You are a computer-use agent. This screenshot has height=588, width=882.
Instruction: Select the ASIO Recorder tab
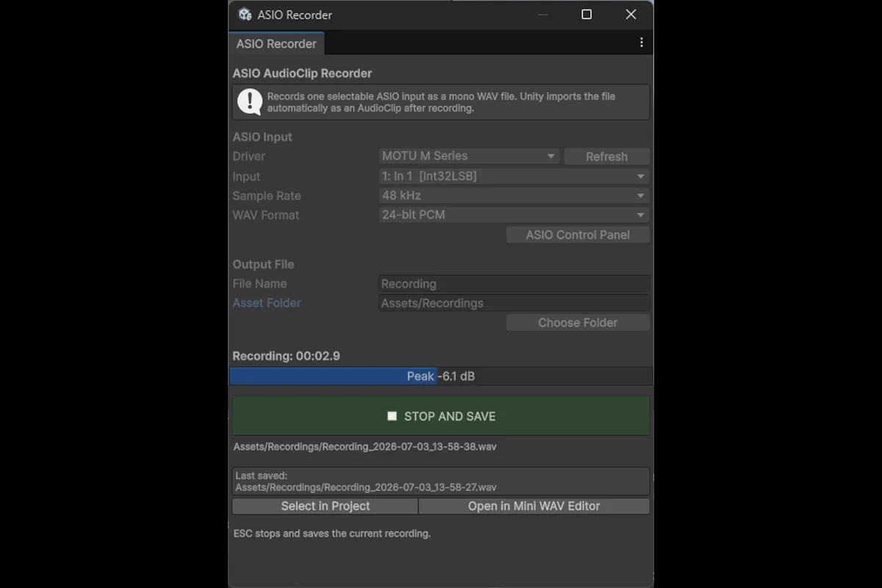click(276, 43)
